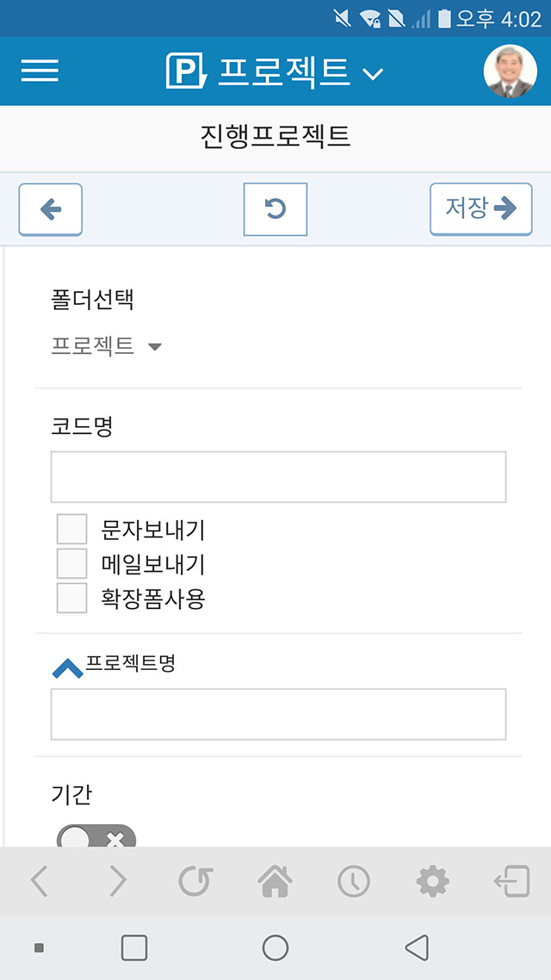Tap the browser home icon
The height and width of the screenshot is (980, 551).
(275, 881)
